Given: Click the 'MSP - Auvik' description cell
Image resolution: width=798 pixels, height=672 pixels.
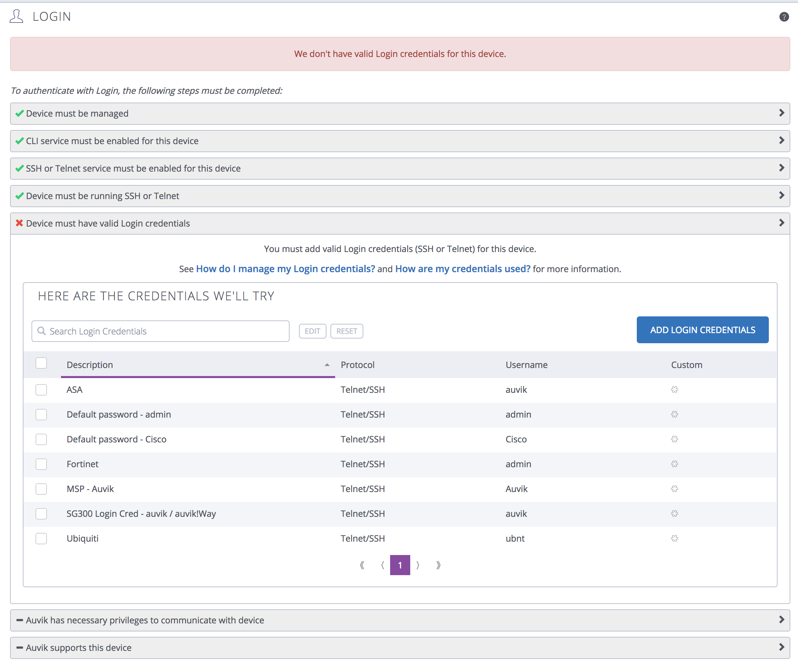Looking at the screenshot, I should pyautogui.click(x=90, y=488).
